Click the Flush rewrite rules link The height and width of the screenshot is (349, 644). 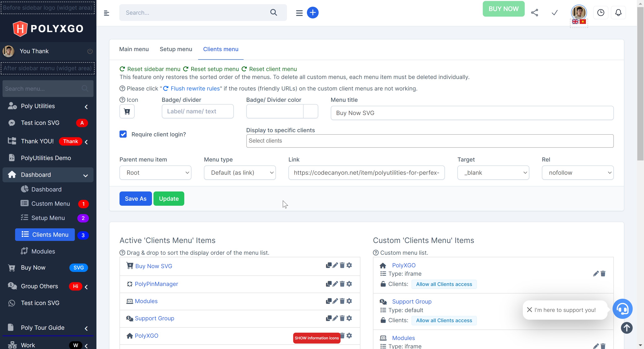pos(195,88)
